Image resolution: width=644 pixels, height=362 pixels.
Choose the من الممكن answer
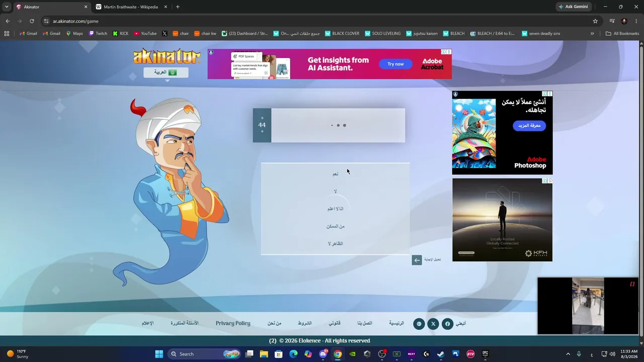335,226
